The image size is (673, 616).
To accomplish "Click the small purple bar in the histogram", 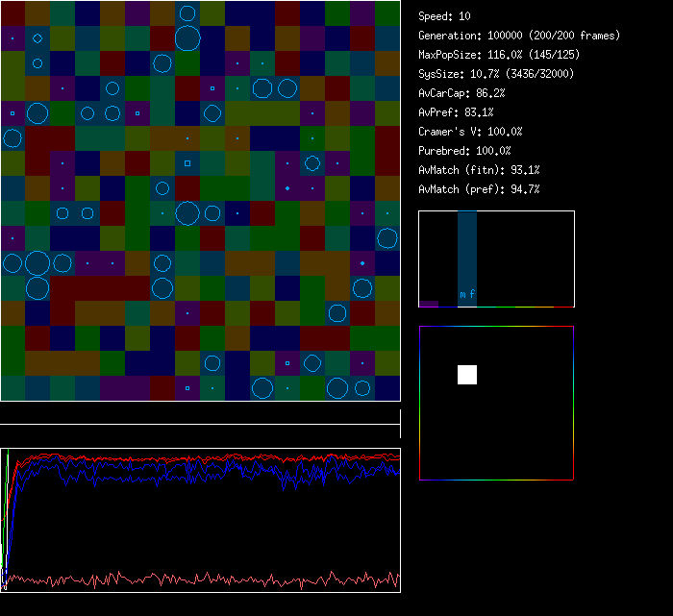I will [x=429, y=304].
